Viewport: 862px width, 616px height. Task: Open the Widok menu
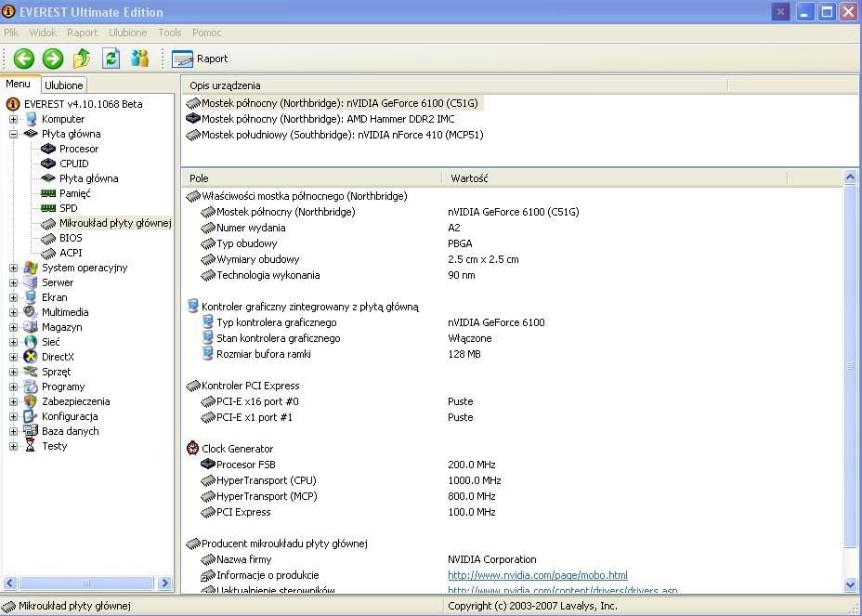pyautogui.click(x=43, y=33)
